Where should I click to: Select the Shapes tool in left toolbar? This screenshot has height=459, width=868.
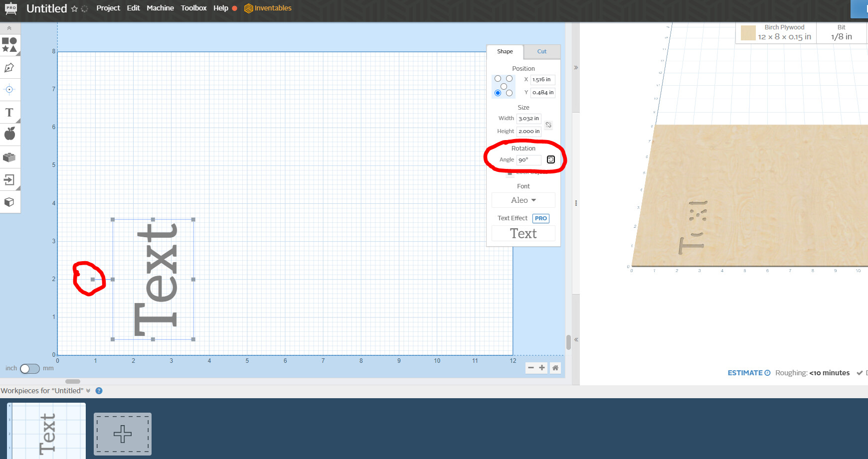coord(9,45)
